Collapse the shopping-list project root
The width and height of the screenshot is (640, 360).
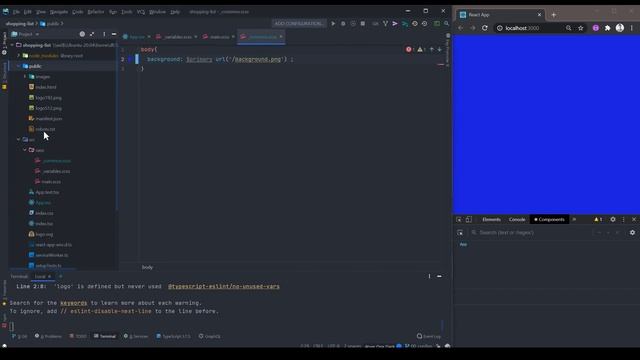[12, 45]
